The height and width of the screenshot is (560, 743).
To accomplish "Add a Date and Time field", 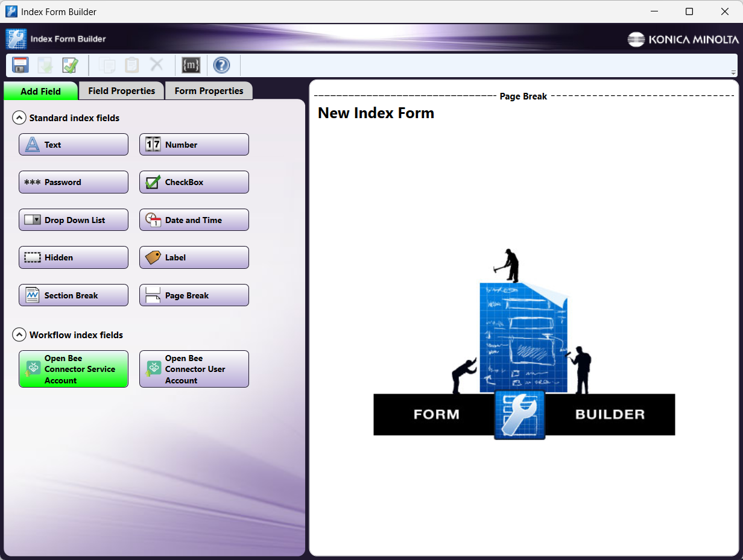I will tap(194, 219).
